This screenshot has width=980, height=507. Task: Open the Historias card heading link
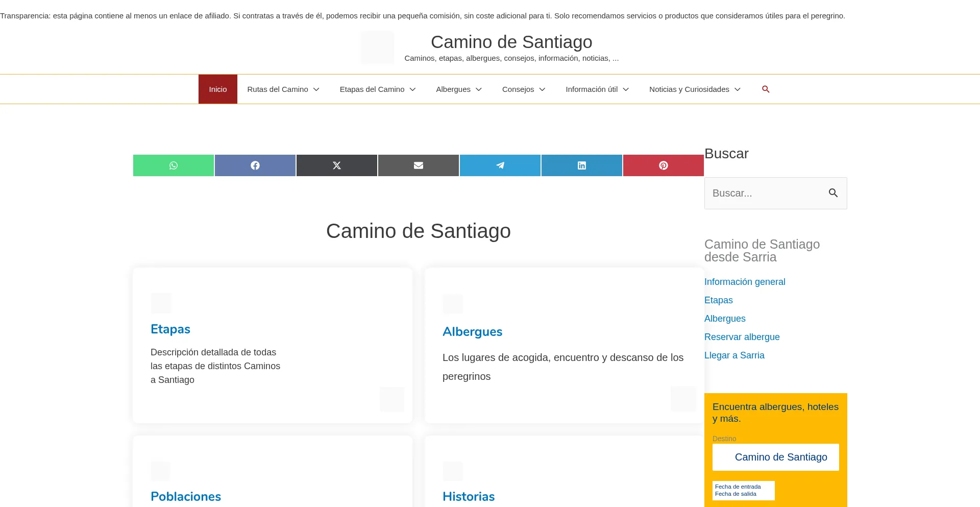point(469,496)
